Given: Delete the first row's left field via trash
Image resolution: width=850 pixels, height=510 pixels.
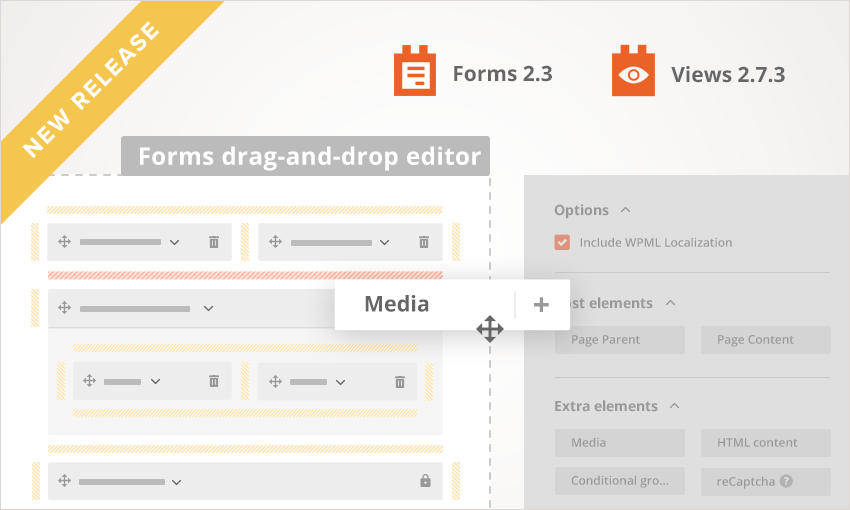Looking at the screenshot, I should tap(214, 242).
